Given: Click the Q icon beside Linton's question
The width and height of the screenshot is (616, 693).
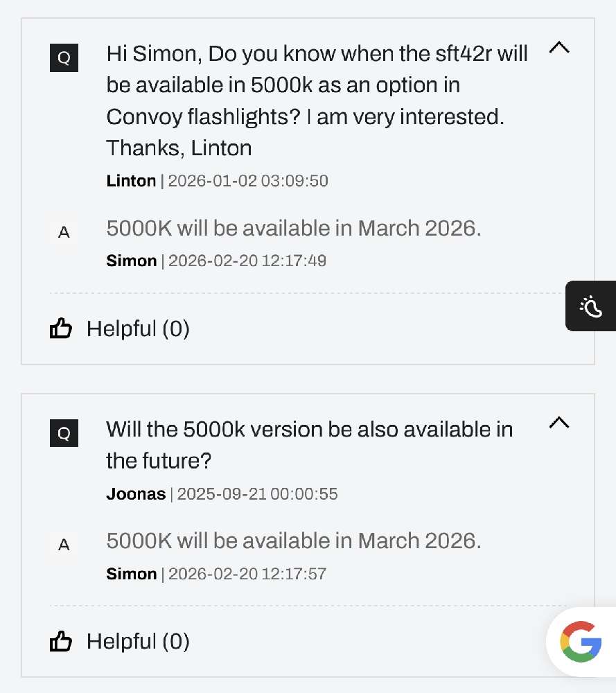Looking at the screenshot, I should tap(64, 58).
